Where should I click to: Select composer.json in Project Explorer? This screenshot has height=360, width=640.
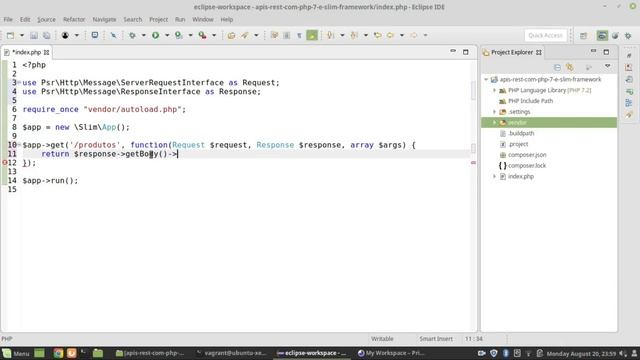(x=527, y=155)
